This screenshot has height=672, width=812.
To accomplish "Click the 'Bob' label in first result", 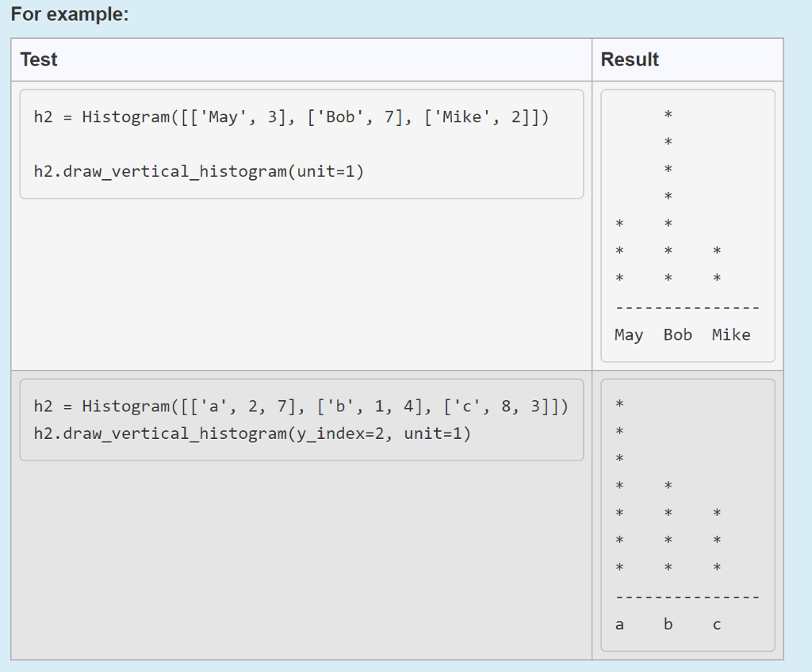I will [677, 334].
